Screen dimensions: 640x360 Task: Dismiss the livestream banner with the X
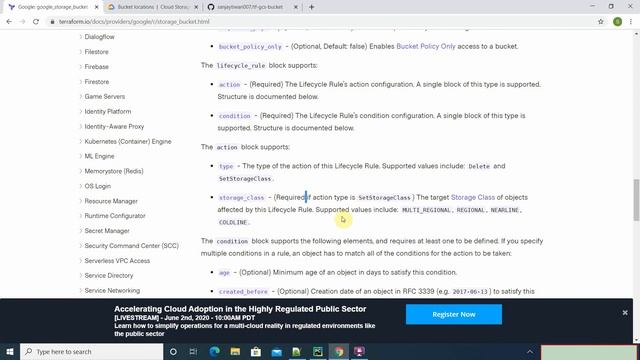[x=625, y=313]
